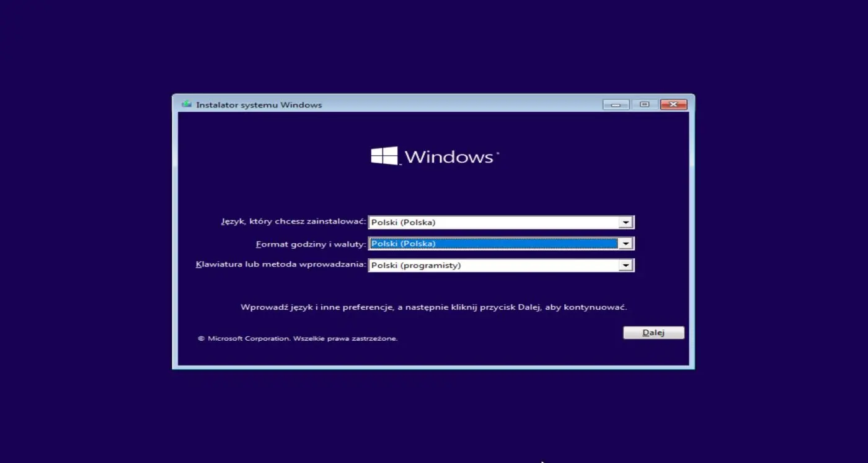Viewport: 868px width, 463px height.
Task: Select the highlighted 'Polski (Polska)' format field
Action: (490, 243)
